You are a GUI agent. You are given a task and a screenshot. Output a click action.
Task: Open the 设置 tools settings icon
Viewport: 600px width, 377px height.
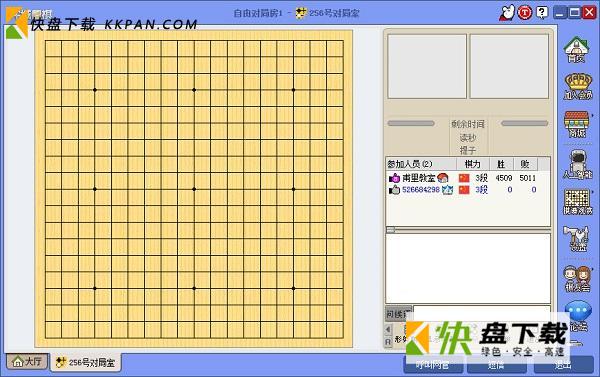pos(578,239)
